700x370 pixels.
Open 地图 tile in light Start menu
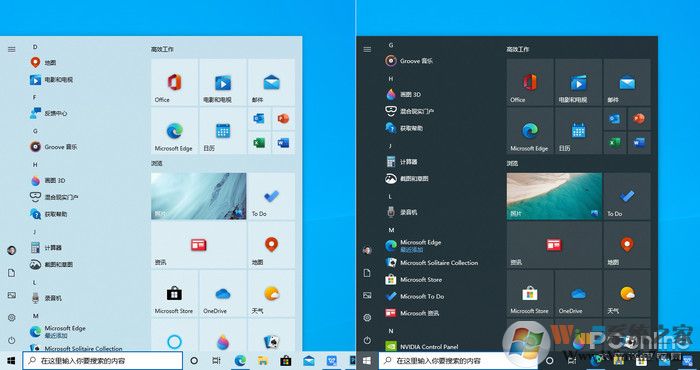271,245
